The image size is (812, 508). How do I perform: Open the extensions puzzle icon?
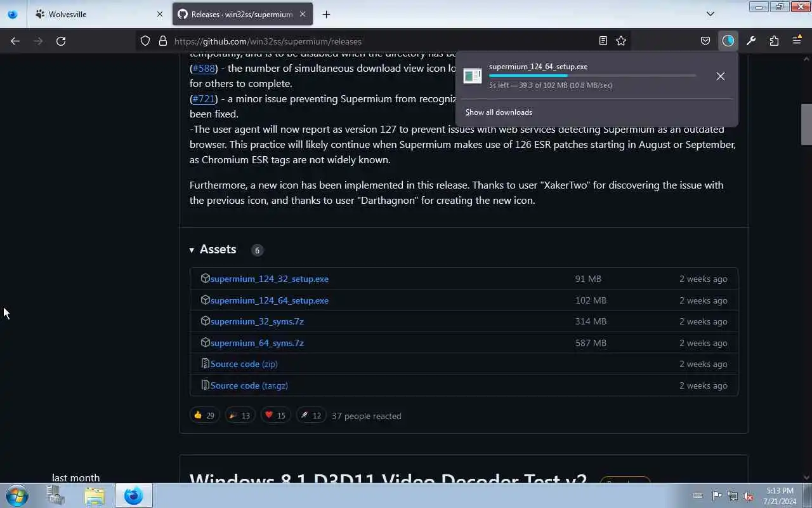pyautogui.click(x=774, y=41)
